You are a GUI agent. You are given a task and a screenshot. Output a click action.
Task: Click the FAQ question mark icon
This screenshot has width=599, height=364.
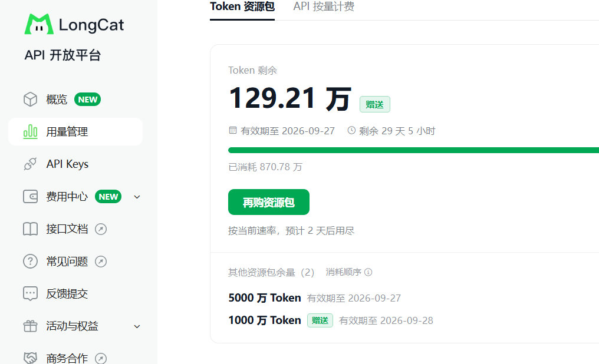click(x=30, y=262)
